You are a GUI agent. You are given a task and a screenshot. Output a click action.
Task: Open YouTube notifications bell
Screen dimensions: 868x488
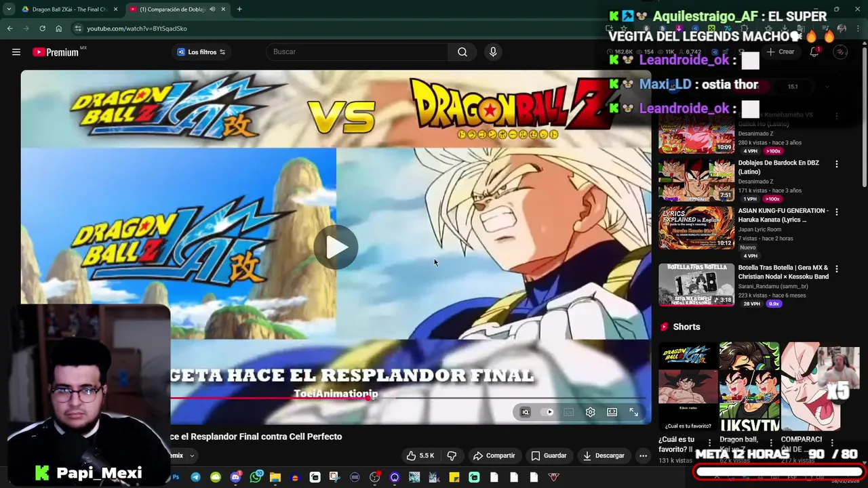click(x=814, y=52)
